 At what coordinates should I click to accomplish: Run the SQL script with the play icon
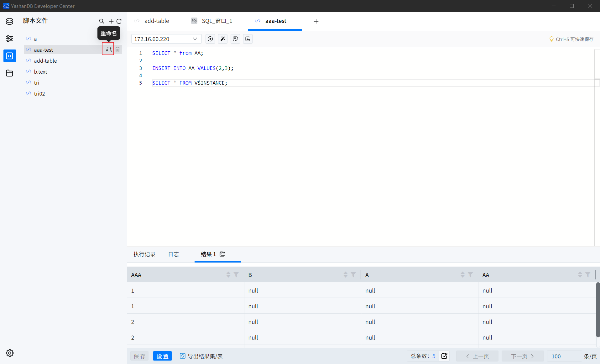210,39
